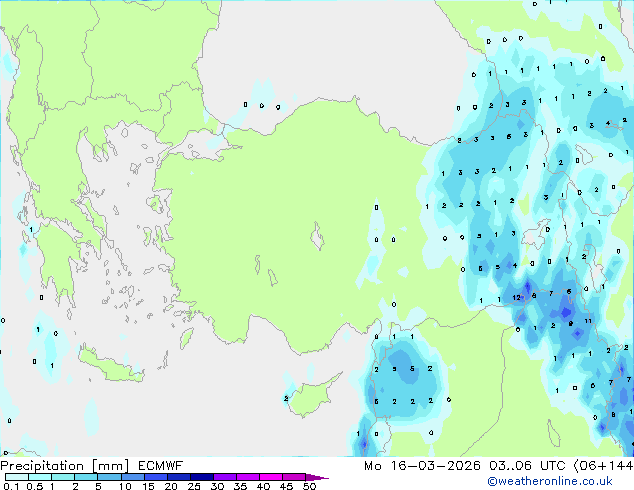Click the 'ECMWF' model label
The width and height of the screenshot is (634, 490).
click(160, 466)
